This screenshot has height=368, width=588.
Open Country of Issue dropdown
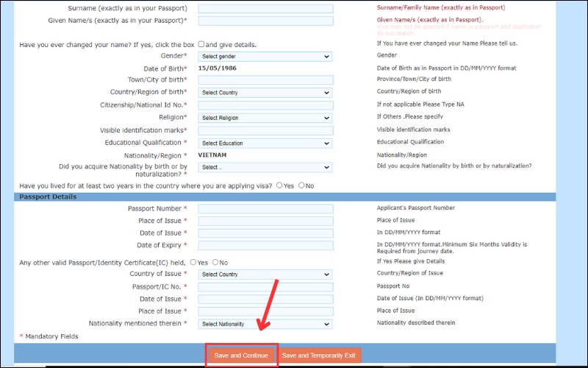265,275
